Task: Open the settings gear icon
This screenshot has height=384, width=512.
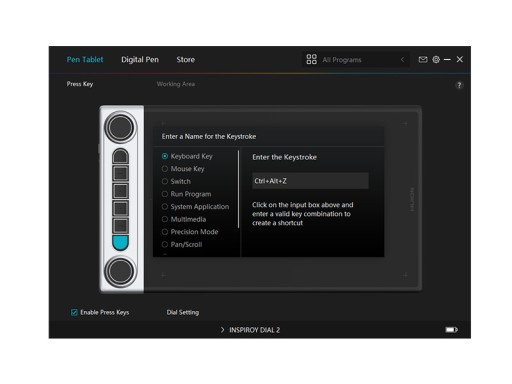Action: click(436, 60)
